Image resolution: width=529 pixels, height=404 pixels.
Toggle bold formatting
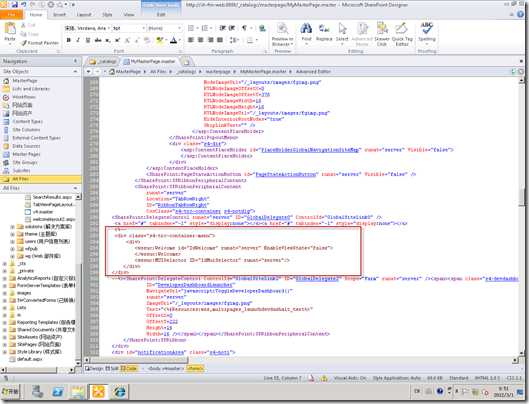tap(68, 40)
